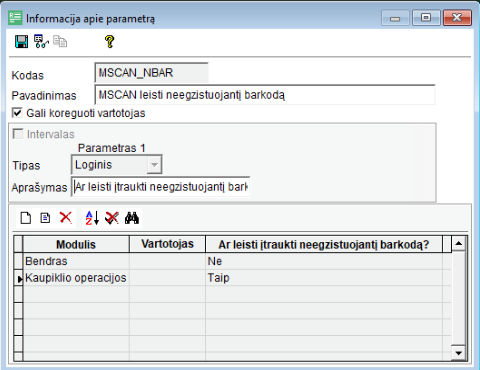Click the Aprašymas description field
This screenshot has height=370, width=480.
coord(160,187)
